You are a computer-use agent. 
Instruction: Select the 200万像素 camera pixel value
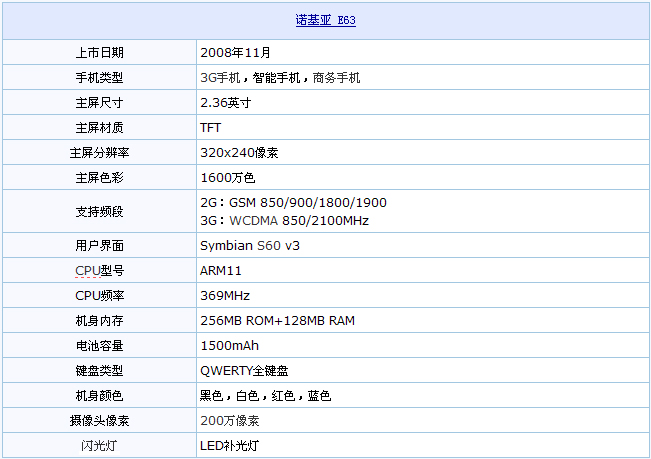(x=230, y=421)
